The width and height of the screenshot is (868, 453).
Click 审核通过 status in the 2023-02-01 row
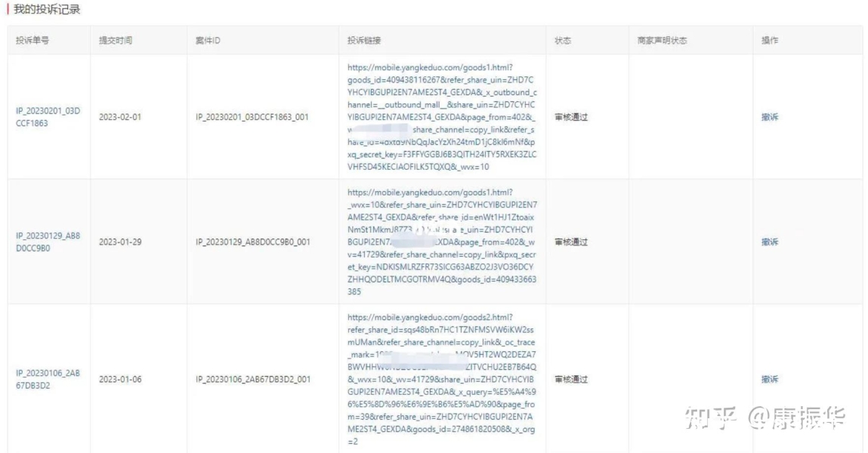tap(570, 117)
